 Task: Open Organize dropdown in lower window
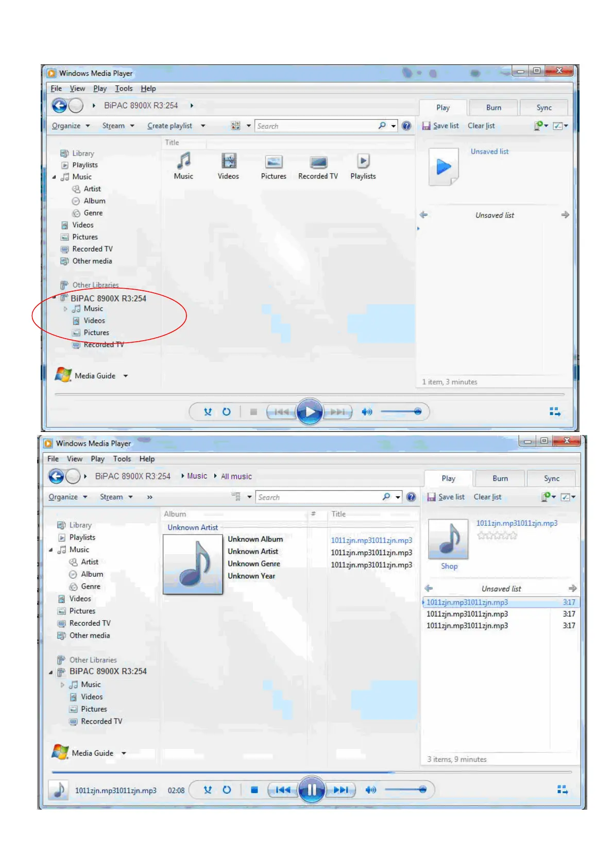click(68, 497)
